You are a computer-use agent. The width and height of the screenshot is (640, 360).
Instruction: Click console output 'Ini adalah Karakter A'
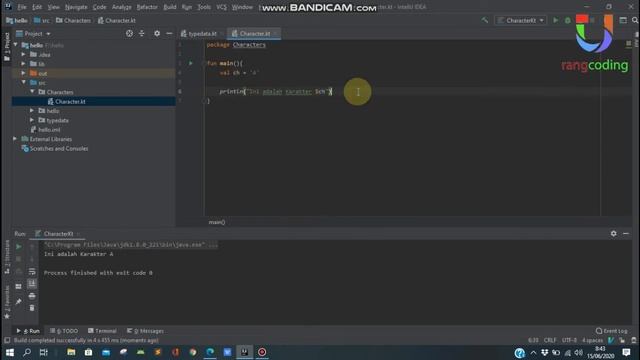click(78, 254)
